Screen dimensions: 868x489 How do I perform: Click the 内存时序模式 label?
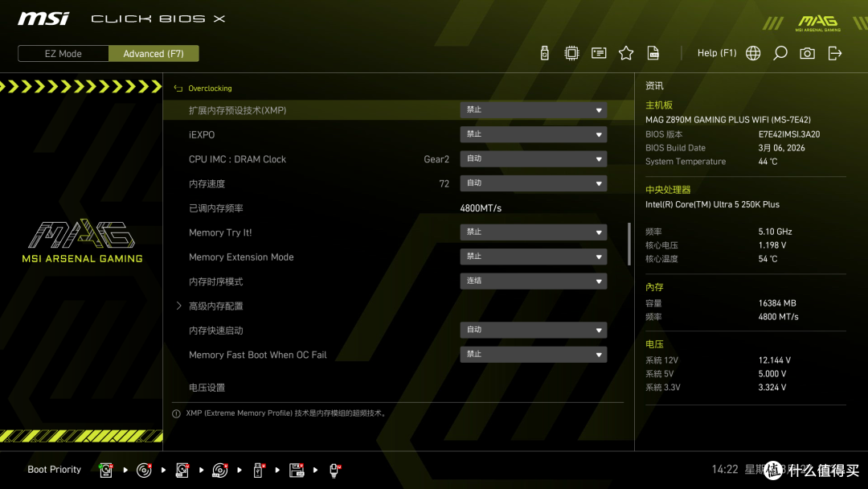(x=216, y=281)
